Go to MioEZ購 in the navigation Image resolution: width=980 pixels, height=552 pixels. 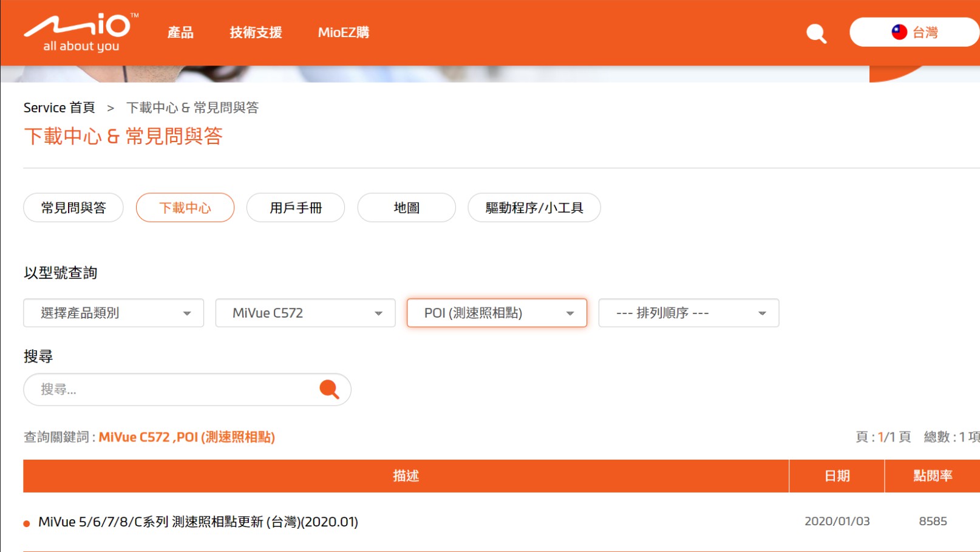344,32
